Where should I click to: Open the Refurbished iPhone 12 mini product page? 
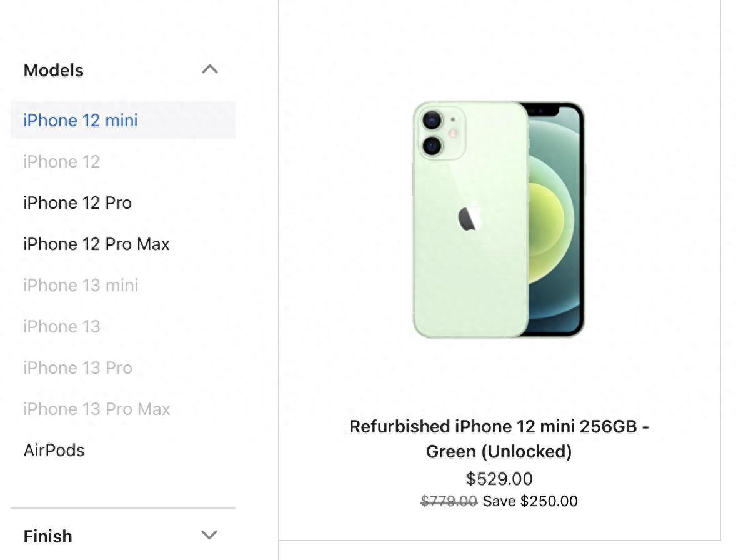499,439
